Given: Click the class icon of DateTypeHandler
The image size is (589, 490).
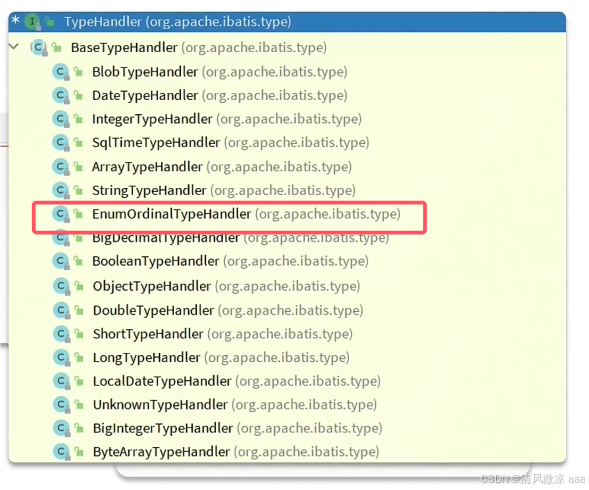Looking at the screenshot, I should [x=60, y=95].
